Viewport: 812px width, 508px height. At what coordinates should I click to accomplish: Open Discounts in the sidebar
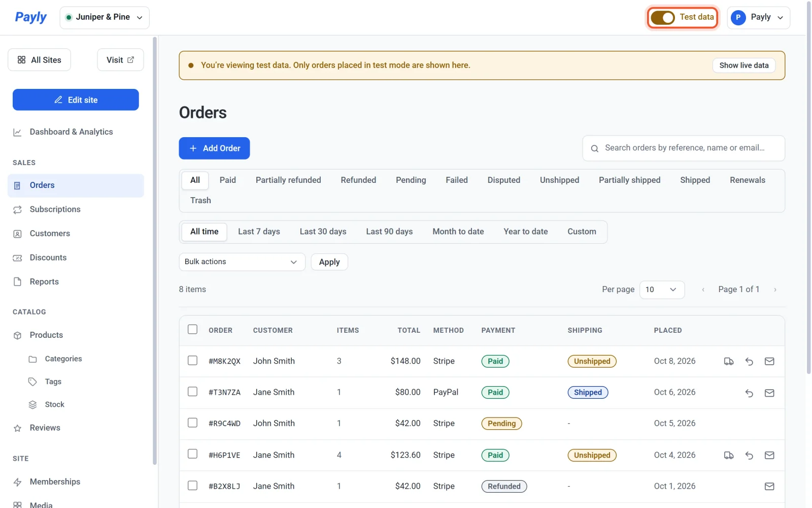(x=76, y=258)
